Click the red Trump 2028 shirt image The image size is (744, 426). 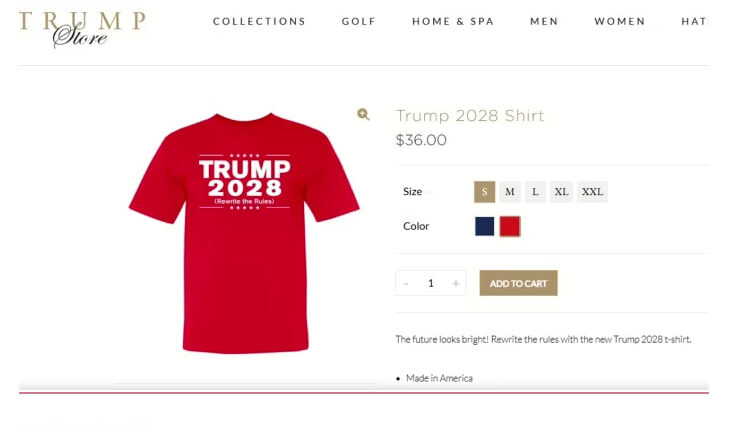click(244, 233)
